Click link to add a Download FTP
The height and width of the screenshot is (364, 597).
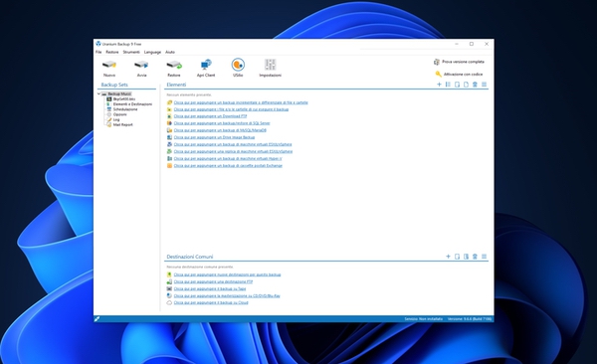click(210, 116)
